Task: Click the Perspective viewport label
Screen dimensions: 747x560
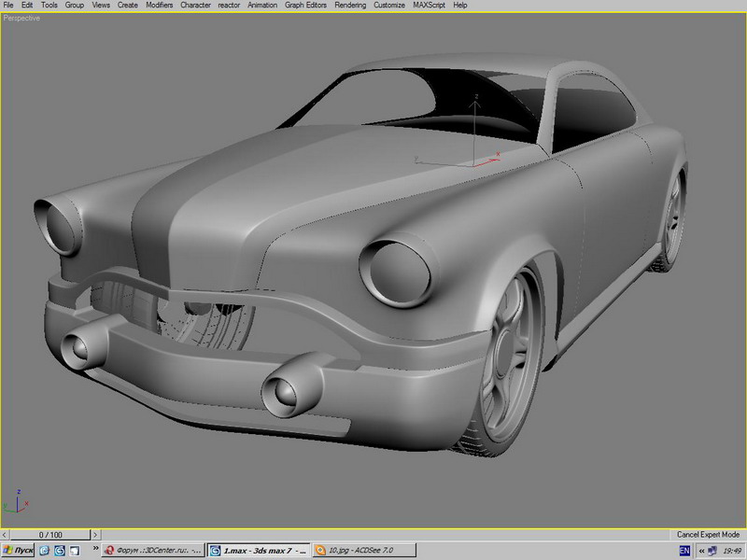Action: point(21,18)
